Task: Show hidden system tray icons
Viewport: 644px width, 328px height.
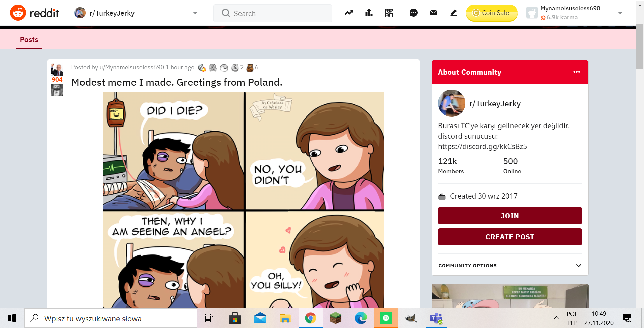Action: (x=557, y=318)
